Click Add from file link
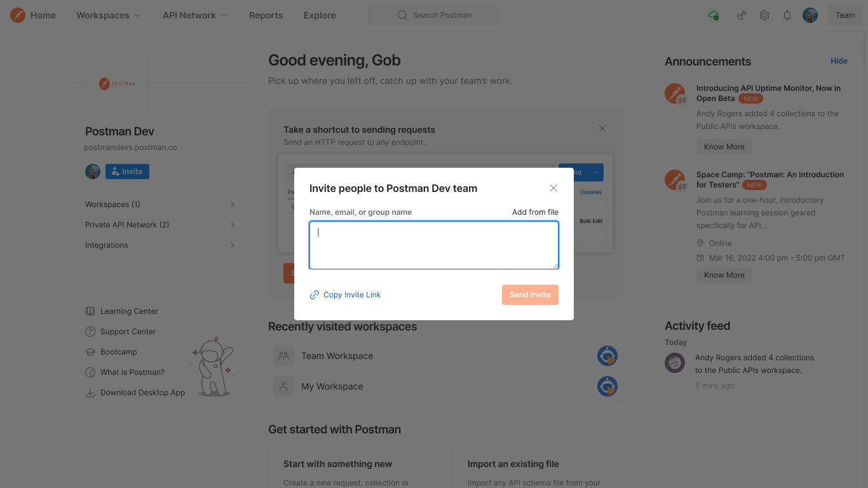868x488 pixels. pyautogui.click(x=535, y=212)
